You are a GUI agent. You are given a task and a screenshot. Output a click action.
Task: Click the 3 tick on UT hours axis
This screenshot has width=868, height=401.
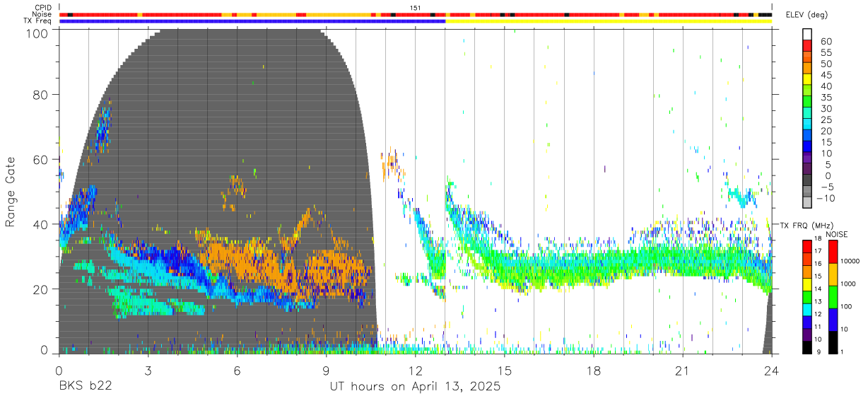tap(148, 371)
